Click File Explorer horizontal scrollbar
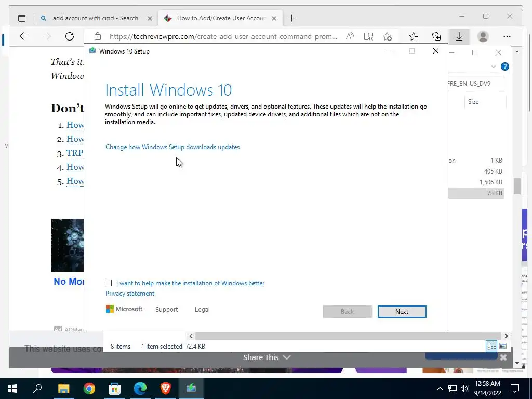 (348, 336)
